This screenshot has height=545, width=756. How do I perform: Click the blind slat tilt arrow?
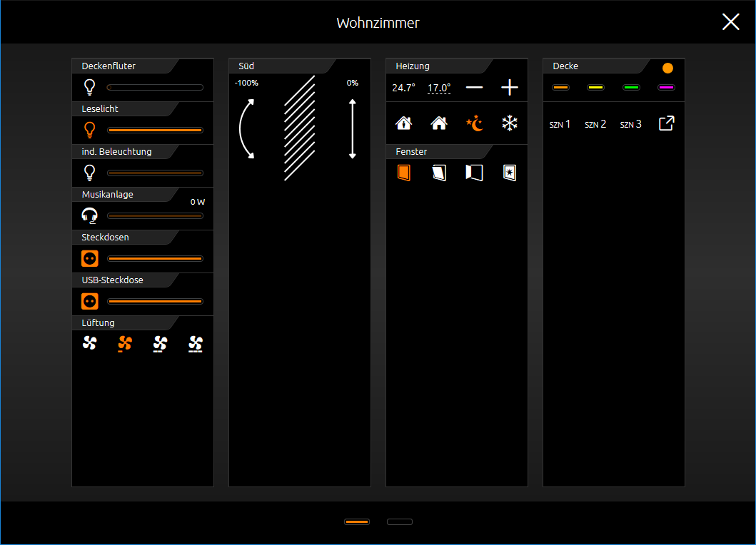[x=247, y=128]
